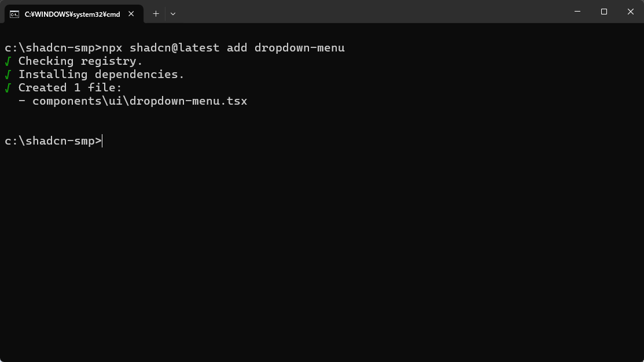Minimize the terminal window
This screenshot has width=644, height=362.
point(577,12)
